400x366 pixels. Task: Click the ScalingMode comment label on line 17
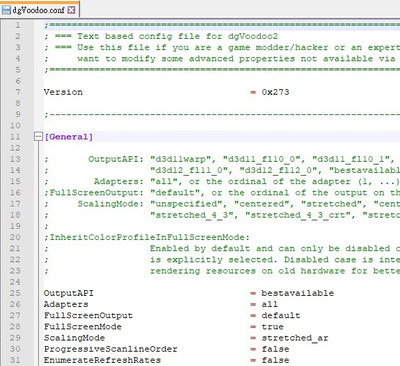[x=111, y=204]
